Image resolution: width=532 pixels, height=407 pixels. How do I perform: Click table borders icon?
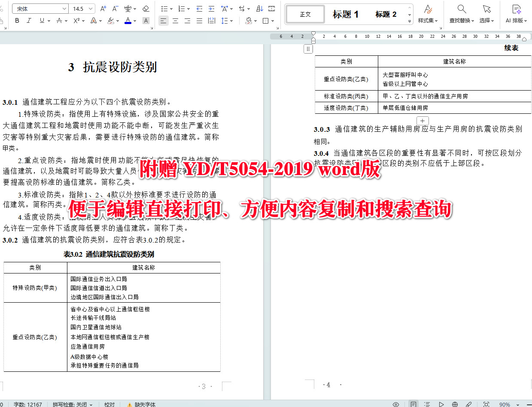click(x=266, y=21)
